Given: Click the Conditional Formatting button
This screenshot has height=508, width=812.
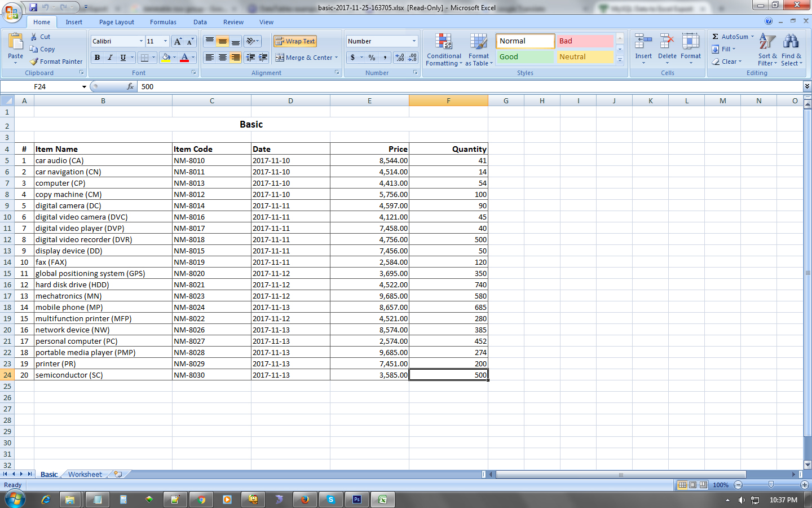Looking at the screenshot, I should tap(444, 50).
